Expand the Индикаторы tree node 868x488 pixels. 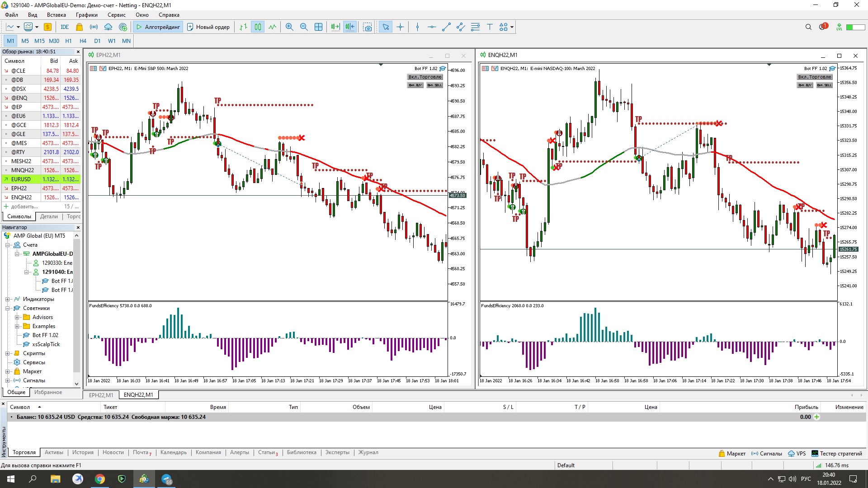pyautogui.click(x=8, y=299)
